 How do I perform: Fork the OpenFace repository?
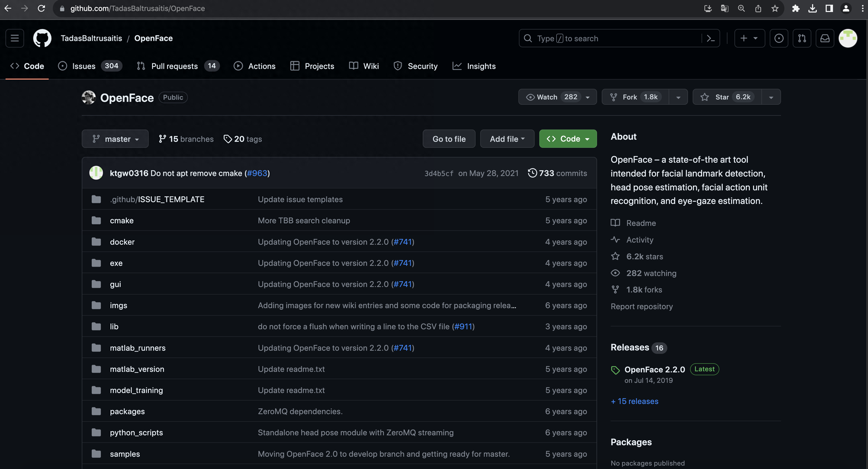[635, 97]
